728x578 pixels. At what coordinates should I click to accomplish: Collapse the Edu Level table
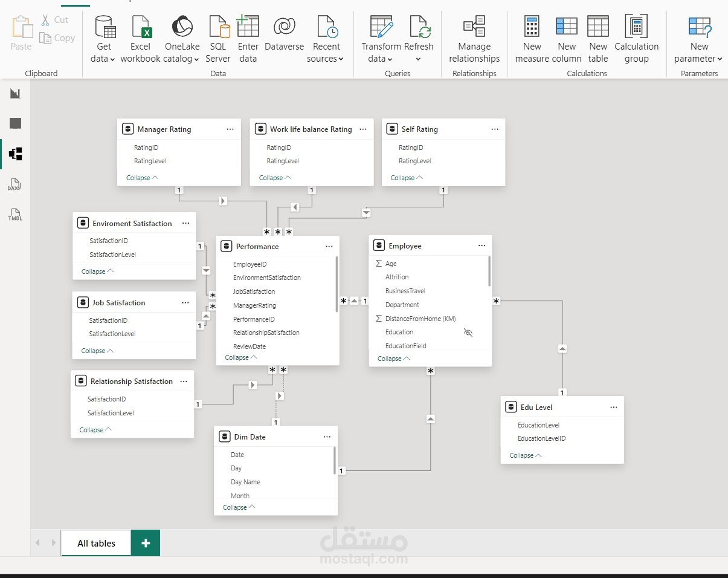pyautogui.click(x=525, y=455)
